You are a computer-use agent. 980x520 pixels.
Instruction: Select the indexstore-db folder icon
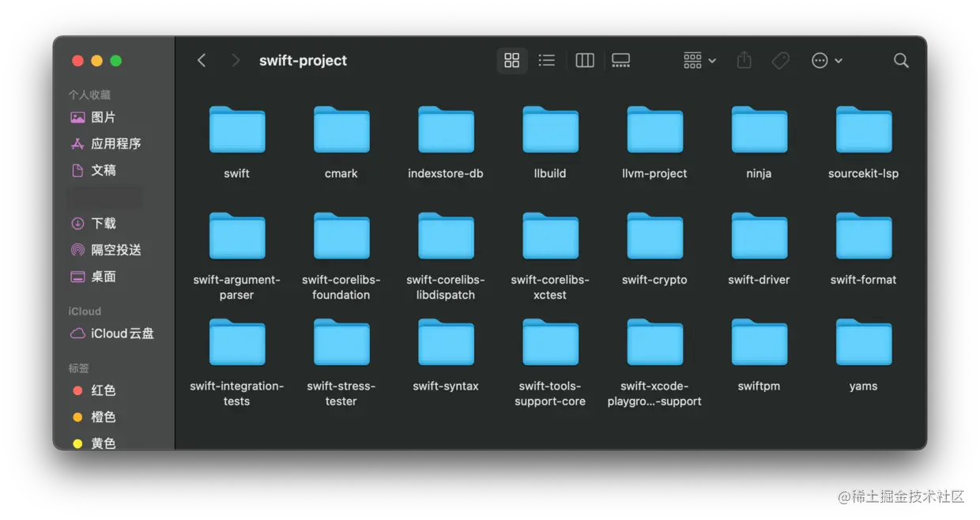pyautogui.click(x=446, y=130)
